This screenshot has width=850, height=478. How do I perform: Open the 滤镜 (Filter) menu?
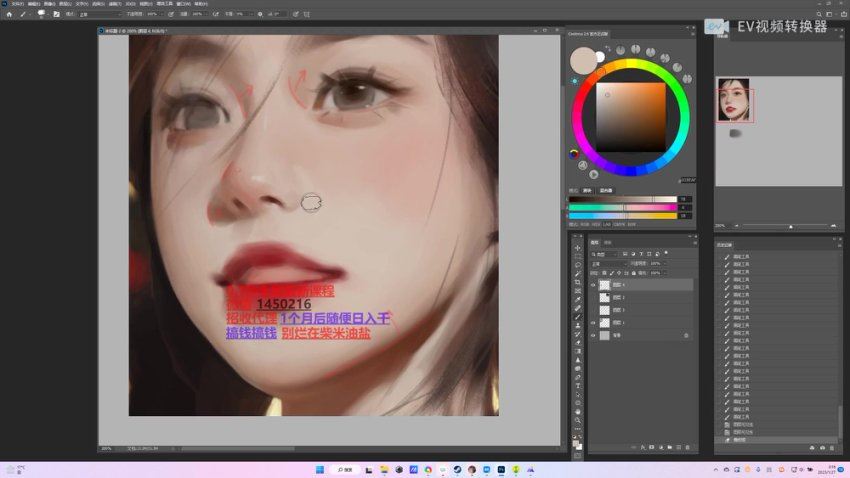coord(115,4)
